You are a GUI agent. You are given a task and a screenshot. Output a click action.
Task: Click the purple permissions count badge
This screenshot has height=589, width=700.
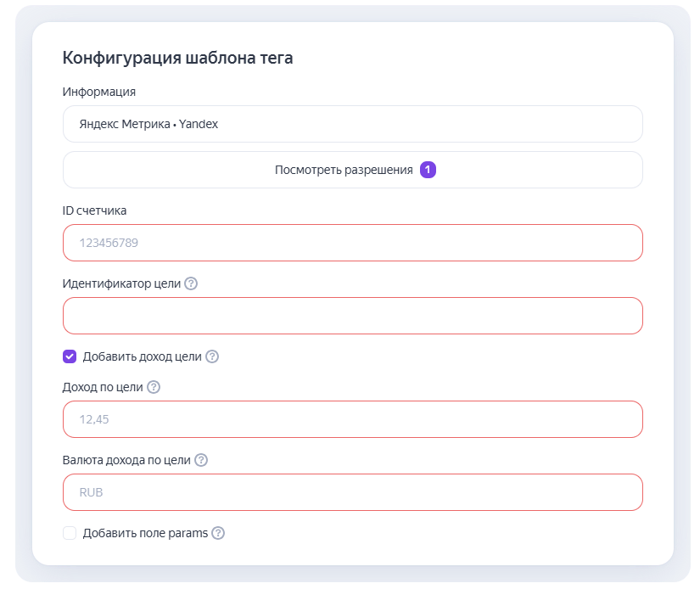coord(428,170)
